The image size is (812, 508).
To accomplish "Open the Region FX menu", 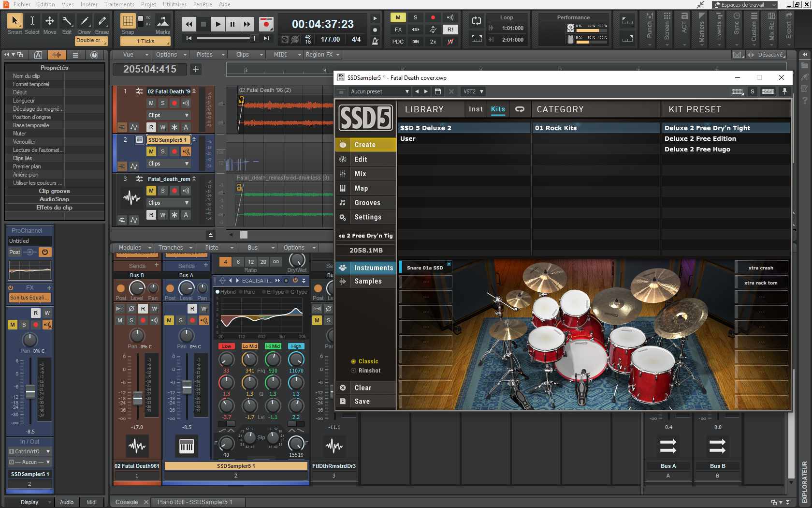I will click(322, 55).
